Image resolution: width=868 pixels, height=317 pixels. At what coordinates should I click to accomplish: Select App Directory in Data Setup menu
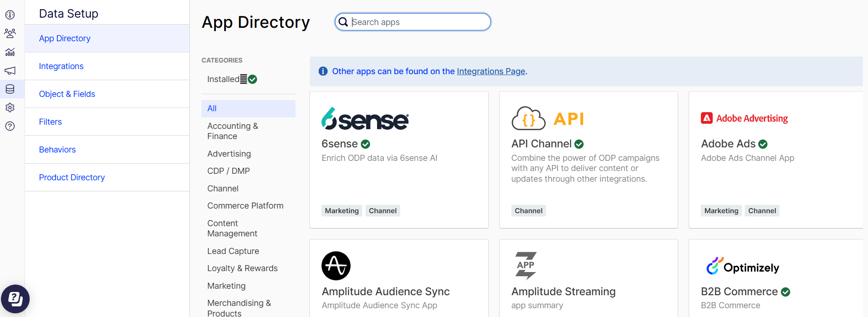[107, 38]
